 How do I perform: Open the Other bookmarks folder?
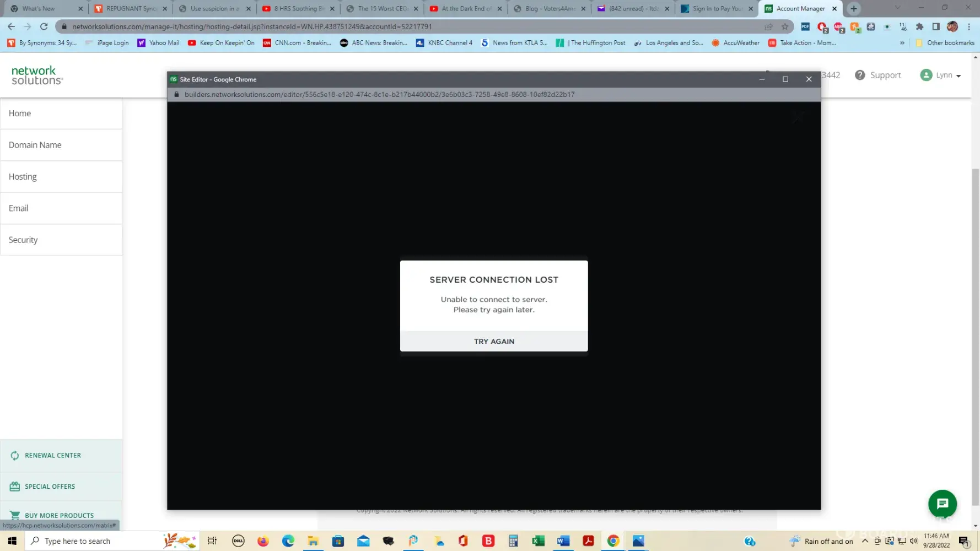pos(945,42)
